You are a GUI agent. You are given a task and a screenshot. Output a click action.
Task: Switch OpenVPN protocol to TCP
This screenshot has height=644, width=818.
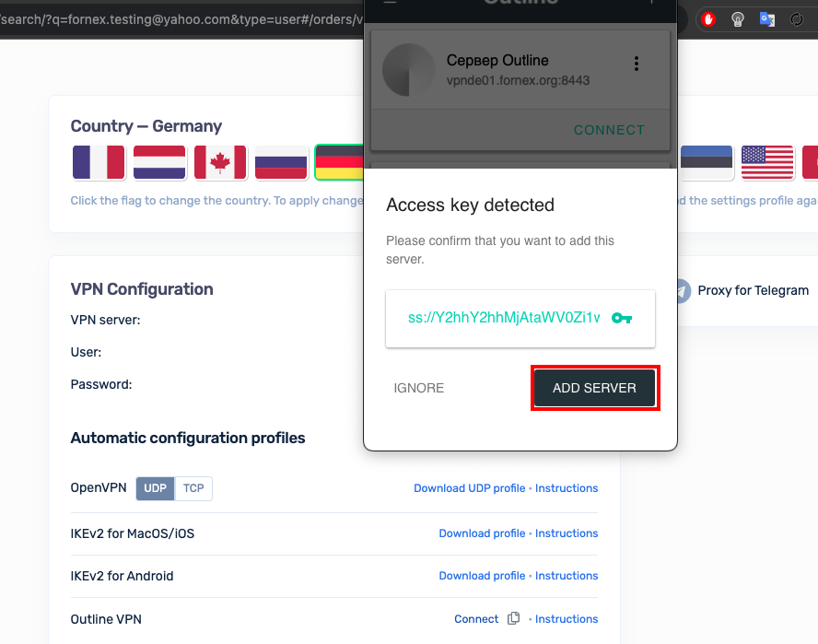[193, 488]
